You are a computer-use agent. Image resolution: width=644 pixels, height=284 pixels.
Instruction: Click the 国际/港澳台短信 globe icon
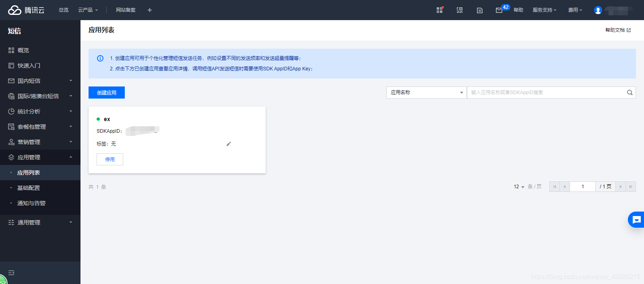tap(11, 96)
